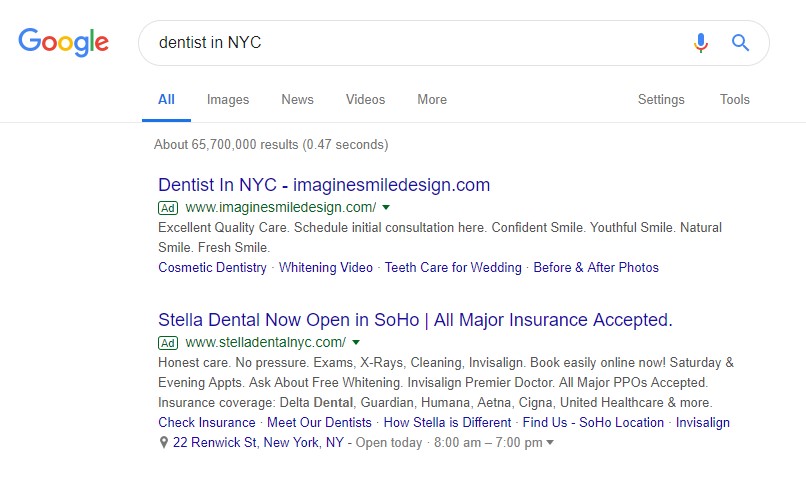This screenshot has height=478, width=806.
Task: Click the blue search magnifier icon
Action: point(740,43)
